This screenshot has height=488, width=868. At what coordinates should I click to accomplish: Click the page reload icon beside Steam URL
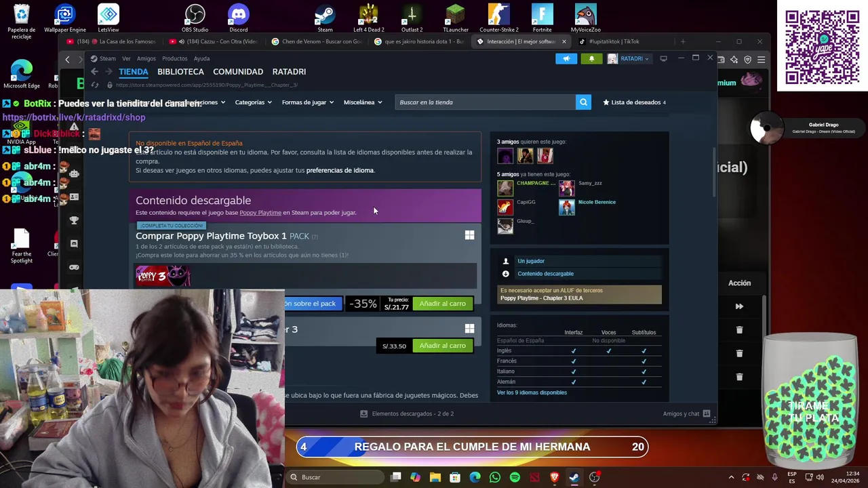(x=94, y=85)
